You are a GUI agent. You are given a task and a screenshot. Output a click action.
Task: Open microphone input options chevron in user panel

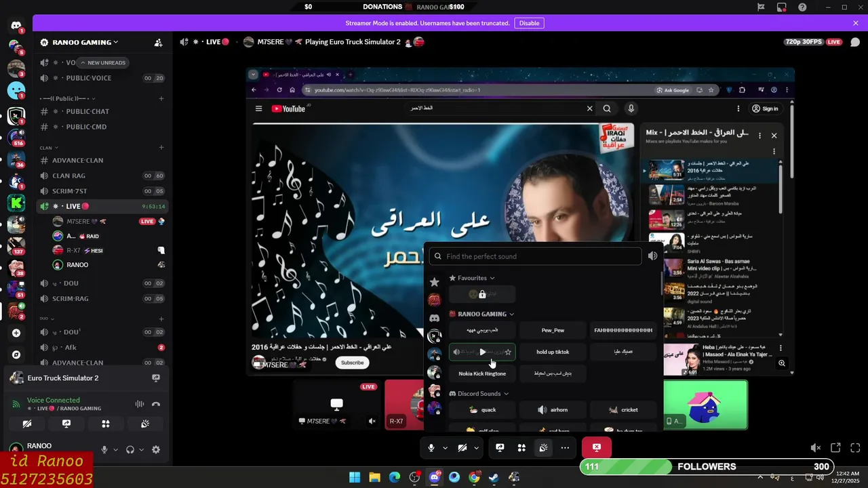click(115, 449)
